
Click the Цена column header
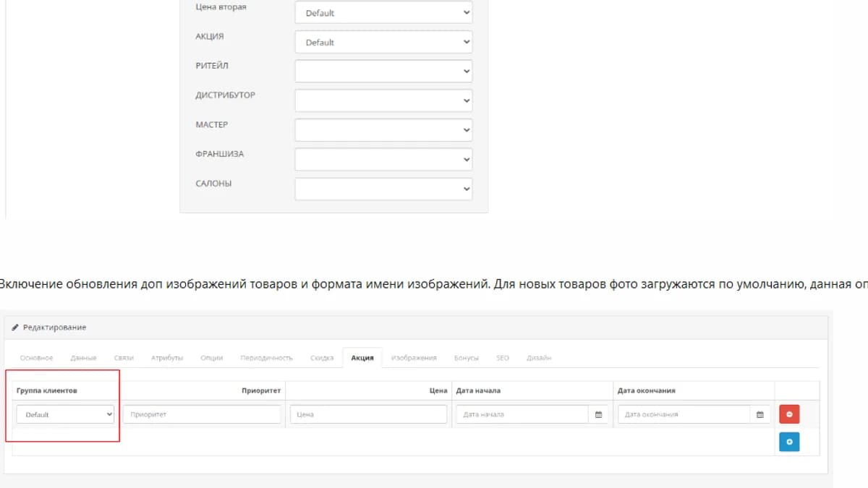click(x=438, y=390)
